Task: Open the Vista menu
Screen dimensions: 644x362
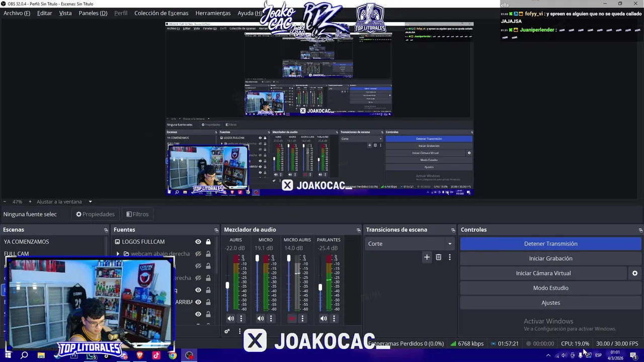Action: tap(65, 13)
